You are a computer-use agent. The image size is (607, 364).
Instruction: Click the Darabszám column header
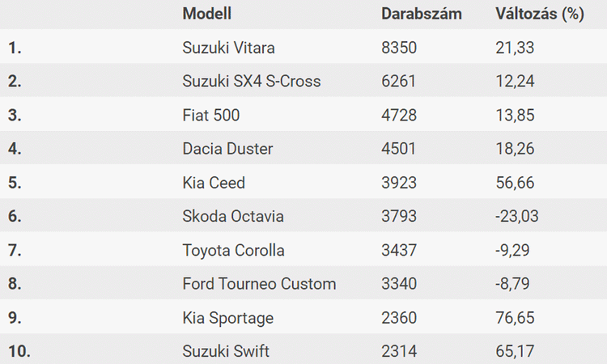tap(421, 14)
